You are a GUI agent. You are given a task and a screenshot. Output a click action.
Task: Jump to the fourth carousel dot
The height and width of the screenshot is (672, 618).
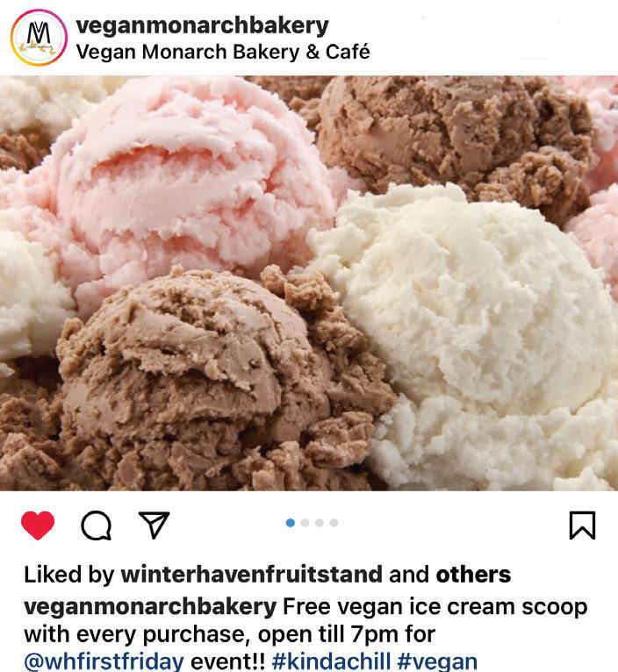[334, 523]
